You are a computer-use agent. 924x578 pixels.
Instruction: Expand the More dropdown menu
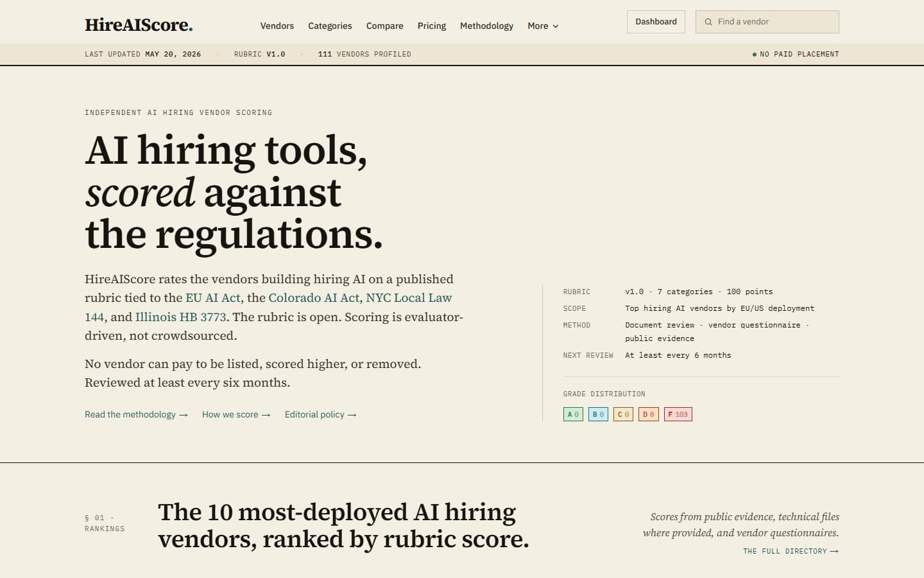(543, 26)
